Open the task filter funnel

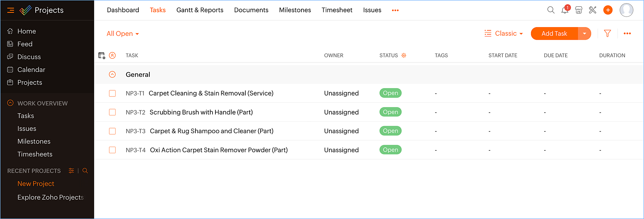(607, 34)
